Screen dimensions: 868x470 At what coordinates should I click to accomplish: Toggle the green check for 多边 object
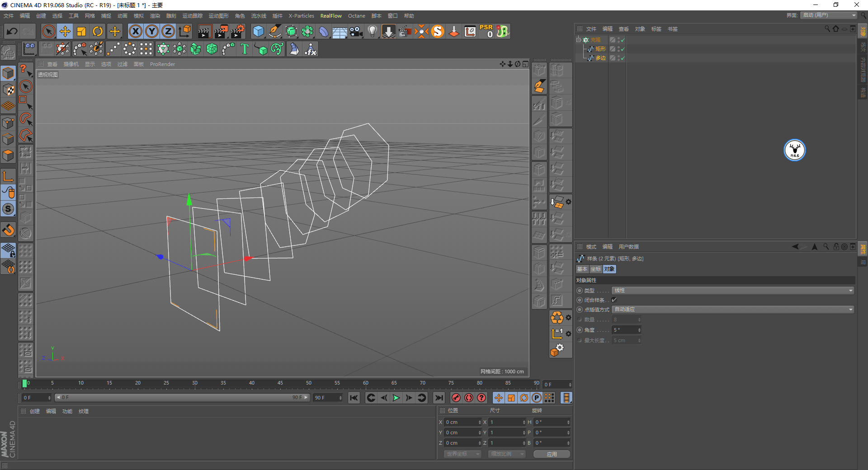click(x=623, y=58)
